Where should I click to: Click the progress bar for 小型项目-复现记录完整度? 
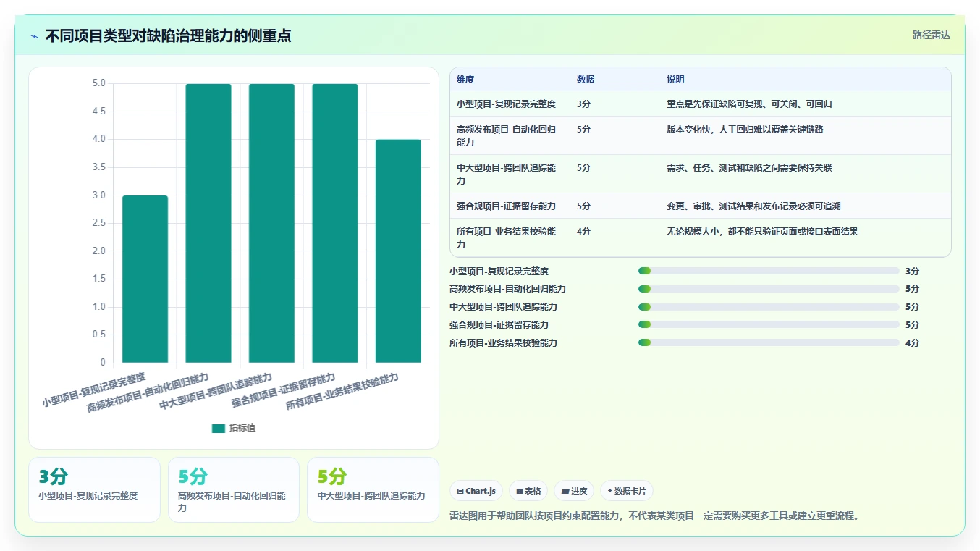coord(769,271)
